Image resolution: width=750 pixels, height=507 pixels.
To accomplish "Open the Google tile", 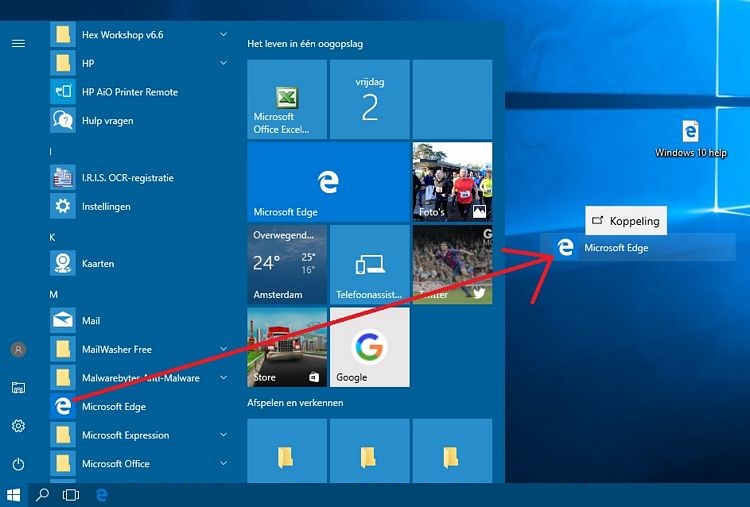I will pyautogui.click(x=370, y=347).
